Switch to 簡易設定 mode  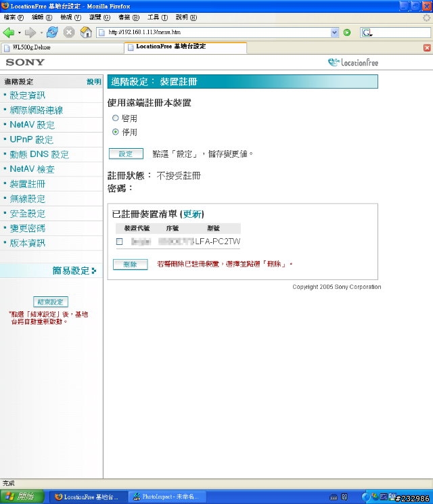[74, 271]
